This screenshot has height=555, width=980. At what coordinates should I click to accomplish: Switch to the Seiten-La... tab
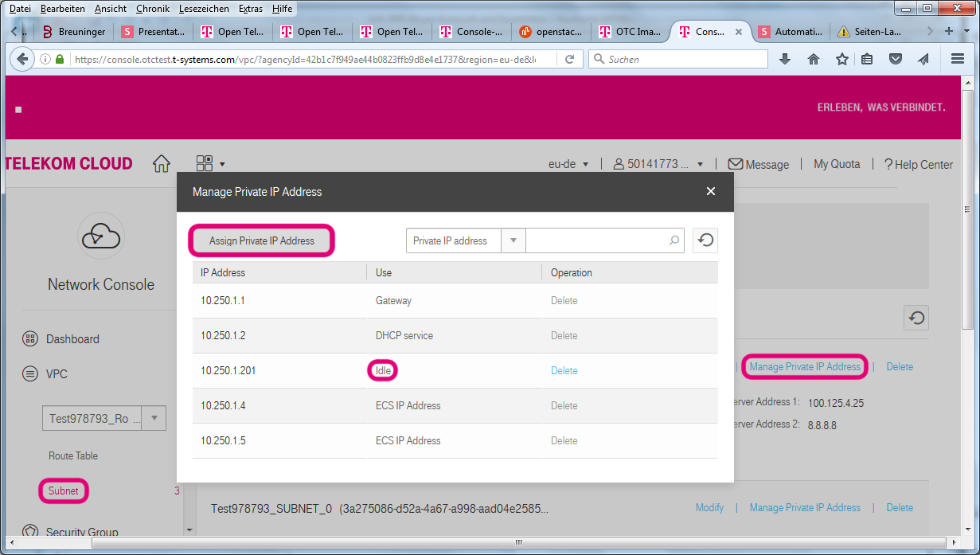pos(870,32)
